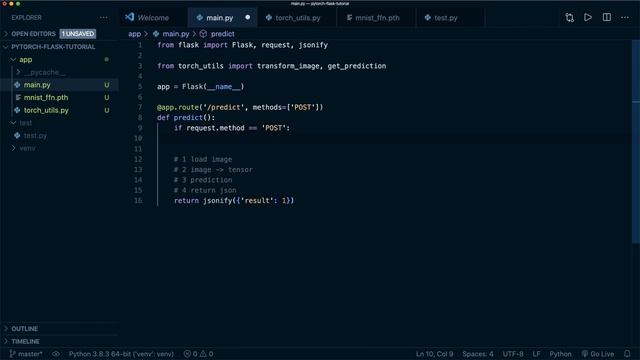Click the '# 3 prediction' comment
The width and height of the screenshot is (640, 360).
[203, 180]
